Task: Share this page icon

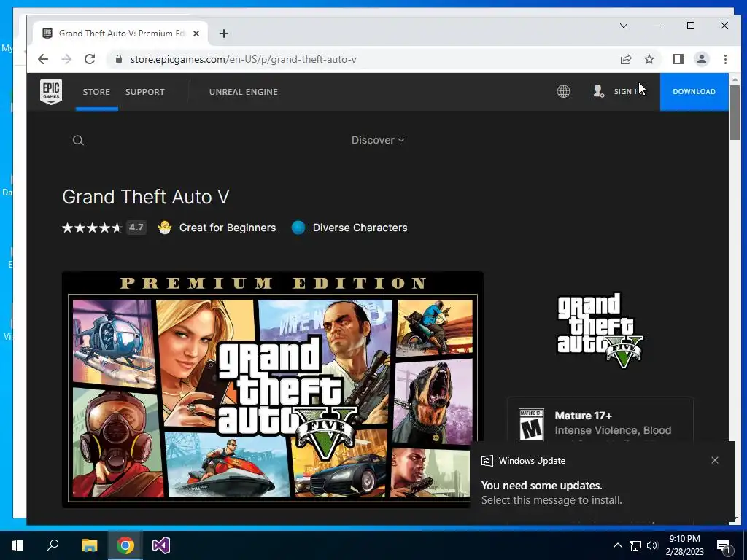Action: [625, 59]
